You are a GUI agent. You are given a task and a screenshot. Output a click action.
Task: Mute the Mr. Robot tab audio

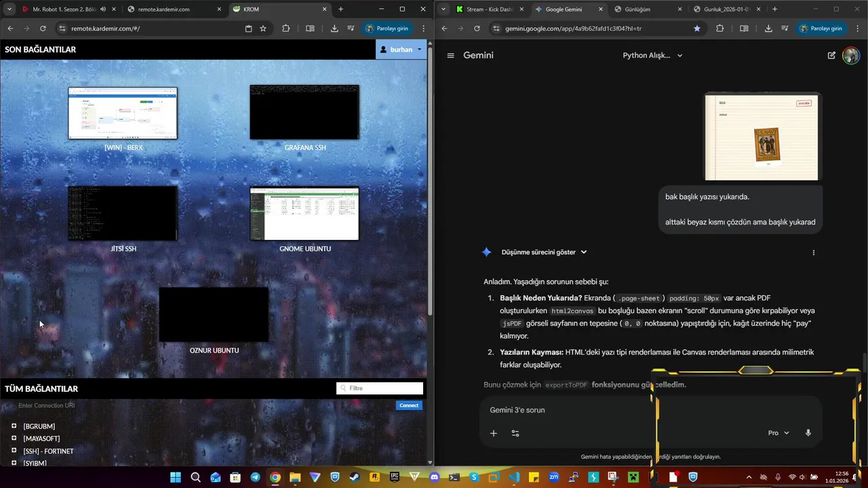pos(102,9)
